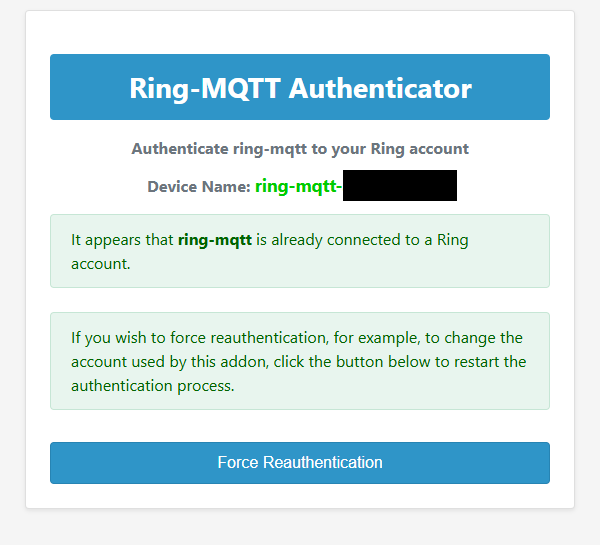
Task: Click the black redacted device name block
Action: [x=400, y=186]
